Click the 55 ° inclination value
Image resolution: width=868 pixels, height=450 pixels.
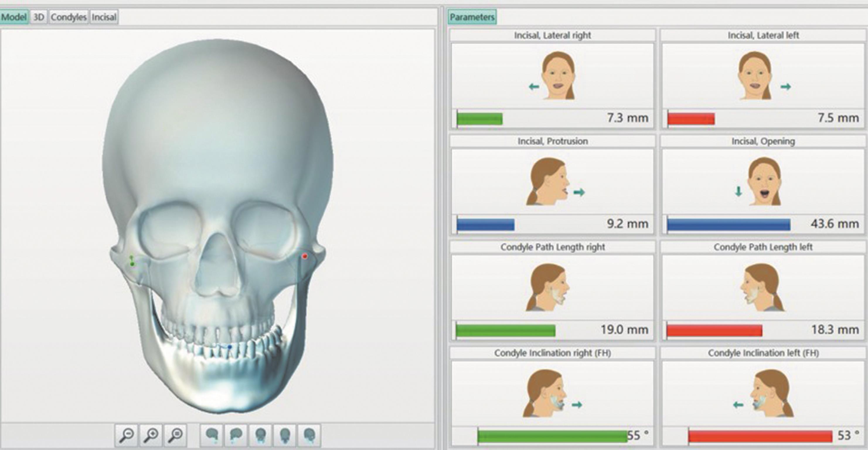click(638, 436)
